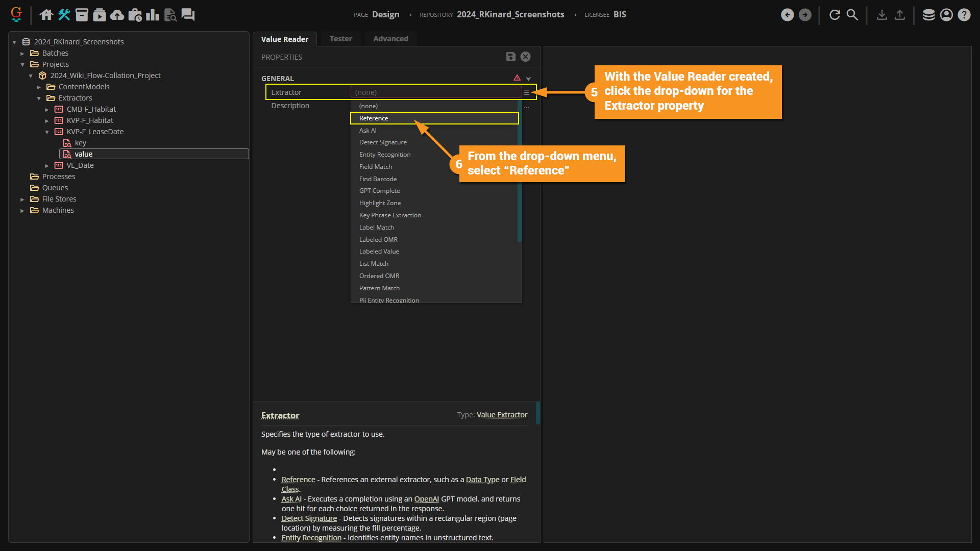The height and width of the screenshot is (551, 980).
Task: Collapse the KVP-F_LeaseDate tree node
Action: coord(47,132)
